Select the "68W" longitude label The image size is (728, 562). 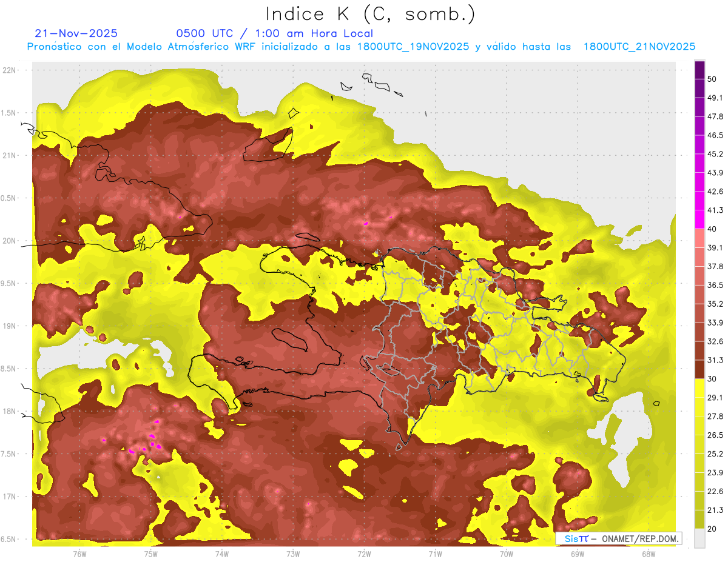649,554
